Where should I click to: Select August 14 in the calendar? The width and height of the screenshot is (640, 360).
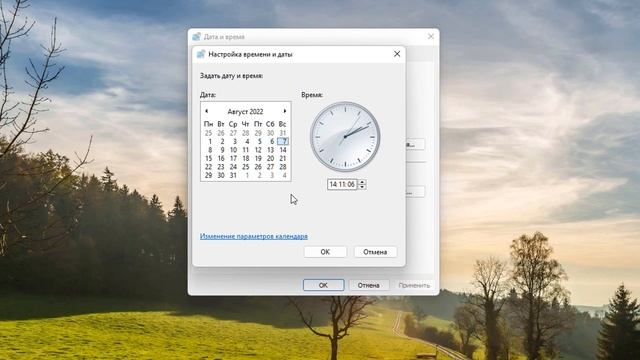click(x=283, y=150)
